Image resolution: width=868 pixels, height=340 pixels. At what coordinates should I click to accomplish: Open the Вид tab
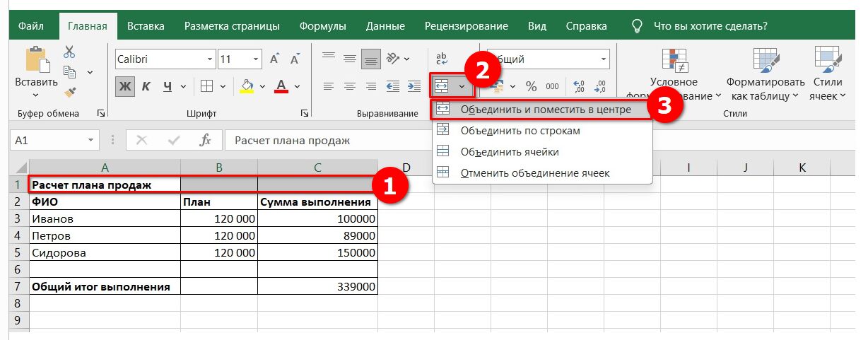537,26
